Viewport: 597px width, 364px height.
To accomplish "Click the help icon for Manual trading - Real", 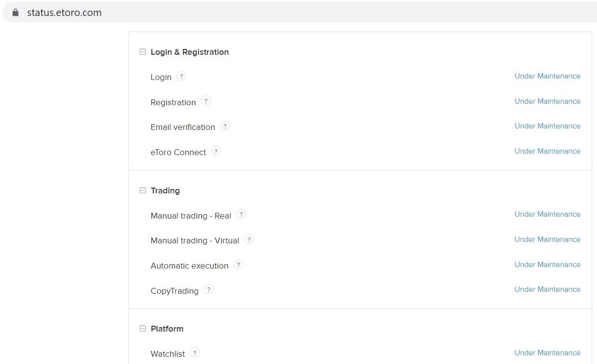I will [241, 214].
